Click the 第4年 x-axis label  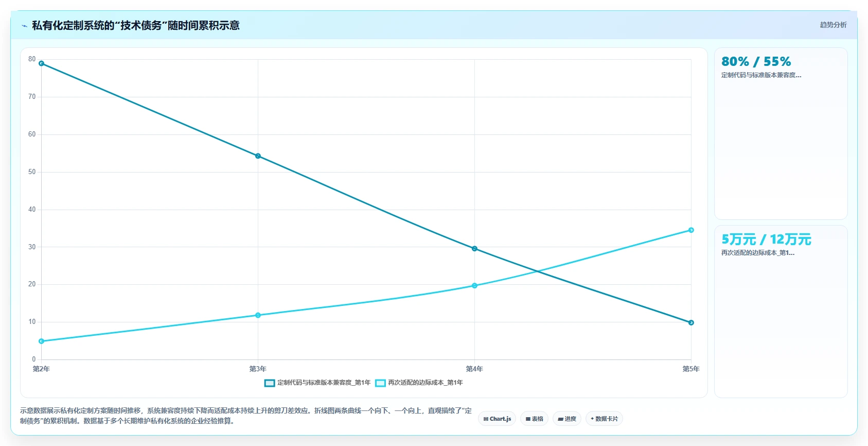(474, 369)
